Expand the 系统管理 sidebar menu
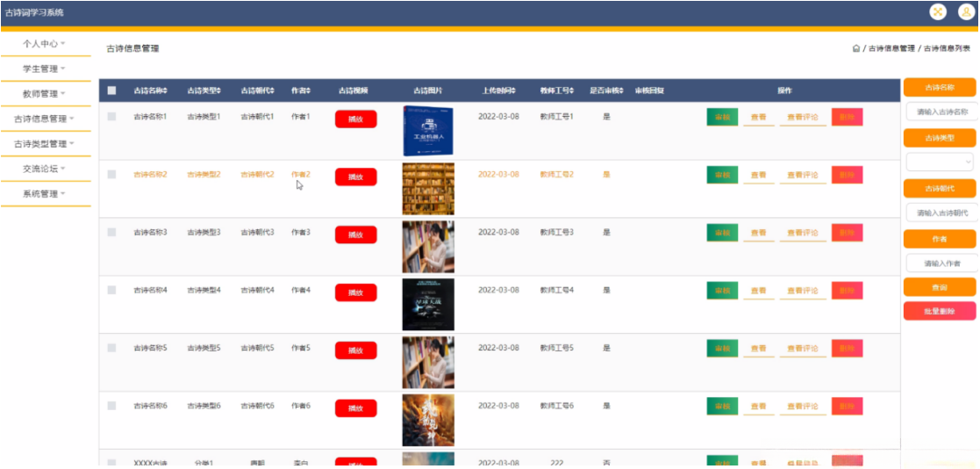This screenshot has width=980, height=469. coord(45,194)
